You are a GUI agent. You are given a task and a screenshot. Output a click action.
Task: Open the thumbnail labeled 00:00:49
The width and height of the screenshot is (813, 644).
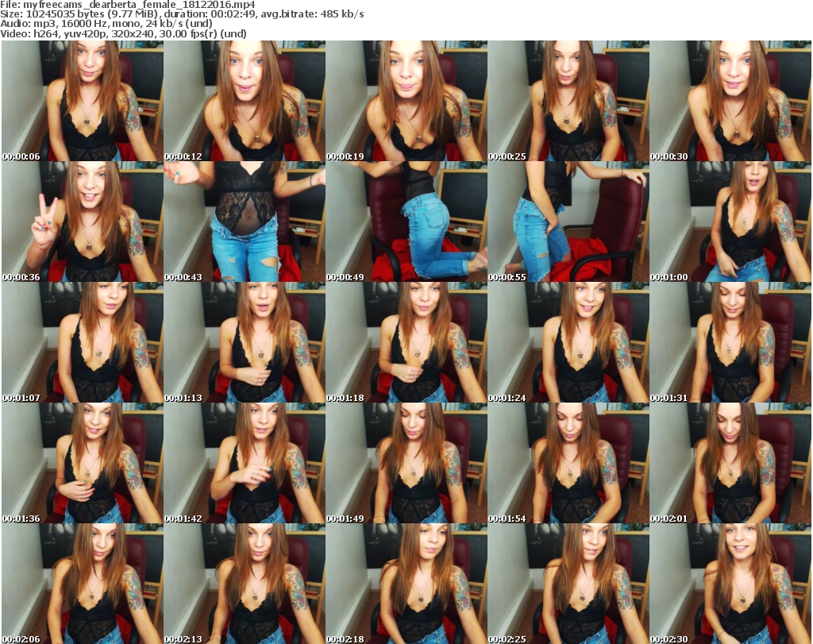[406, 222]
